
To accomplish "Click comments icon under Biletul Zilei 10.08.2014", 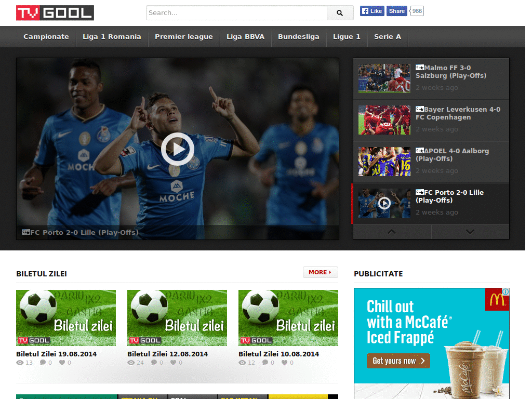I will pos(265,362).
